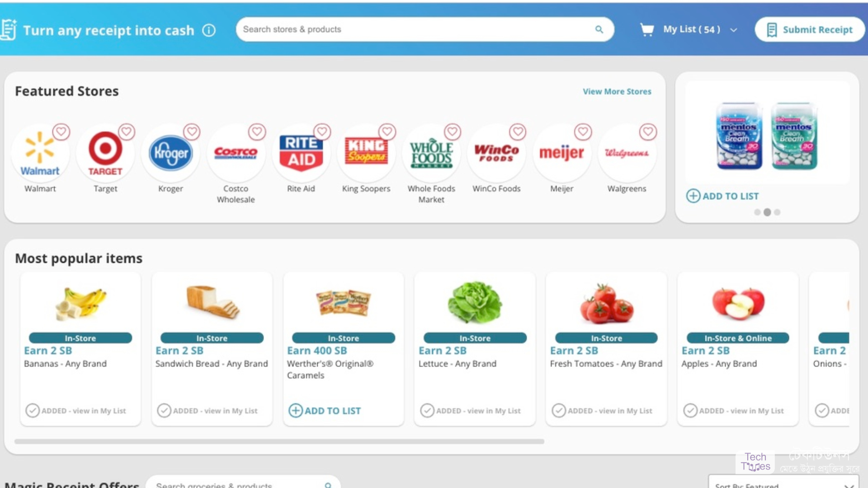Open the info icon beside receipt headline
The height and width of the screenshot is (488, 868).
tap(209, 30)
